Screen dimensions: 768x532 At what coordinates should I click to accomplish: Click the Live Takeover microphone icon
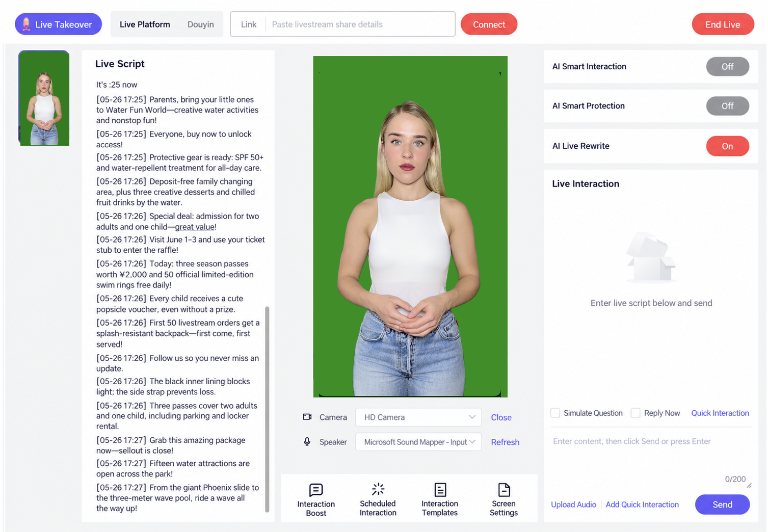click(26, 24)
